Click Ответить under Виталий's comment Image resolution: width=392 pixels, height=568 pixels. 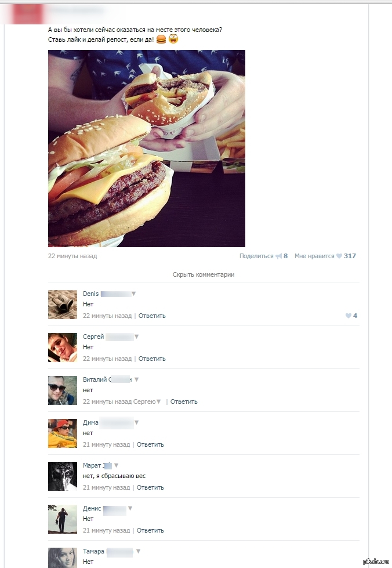tap(184, 401)
